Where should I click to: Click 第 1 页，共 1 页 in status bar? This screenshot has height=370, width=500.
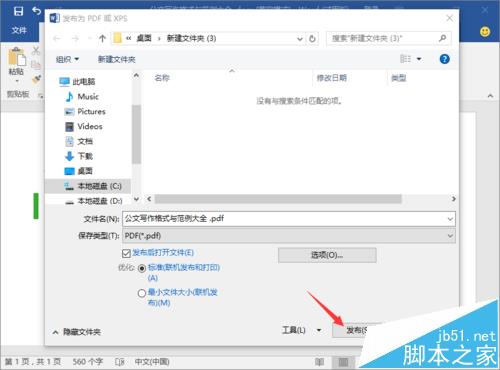point(33,362)
